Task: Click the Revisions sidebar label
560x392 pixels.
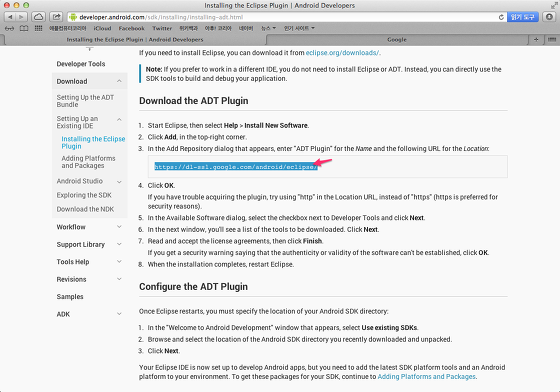Action: point(71,280)
